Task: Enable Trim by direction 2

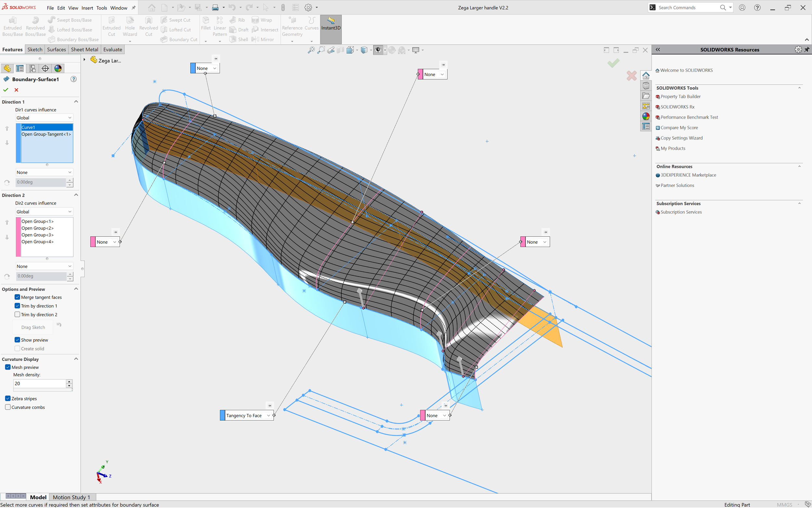Action: pyautogui.click(x=18, y=315)
